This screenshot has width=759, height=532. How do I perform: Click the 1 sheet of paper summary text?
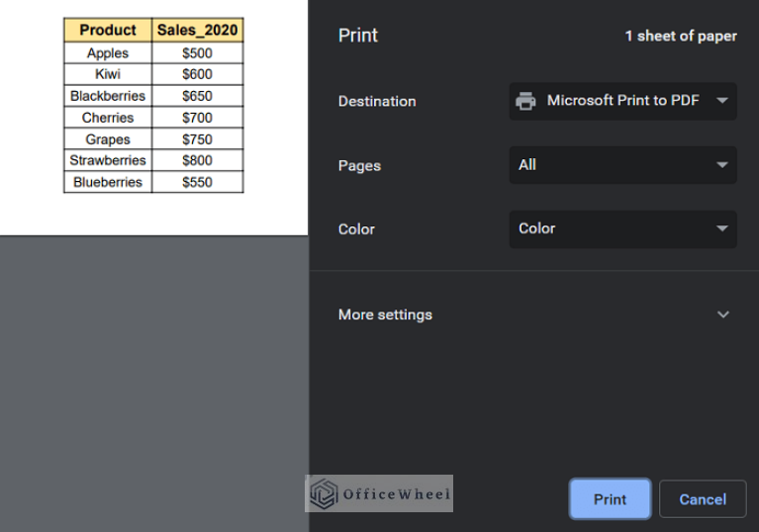point(680,36)
